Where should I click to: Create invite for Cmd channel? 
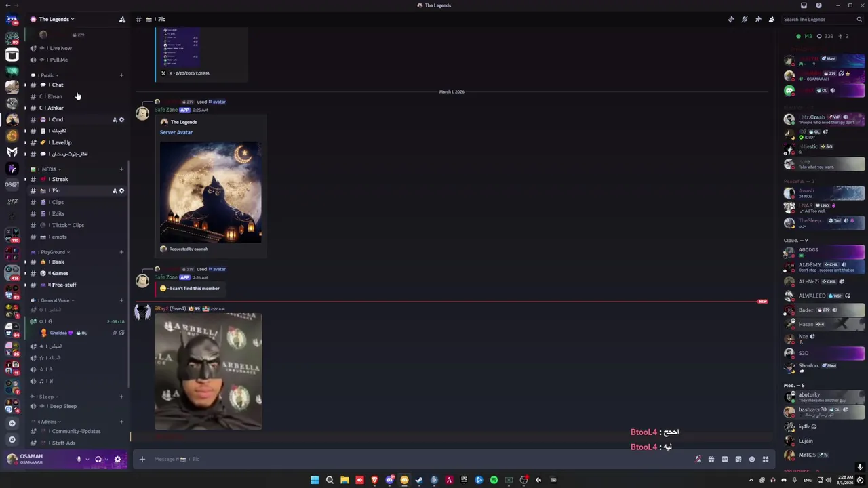point(115,120)
